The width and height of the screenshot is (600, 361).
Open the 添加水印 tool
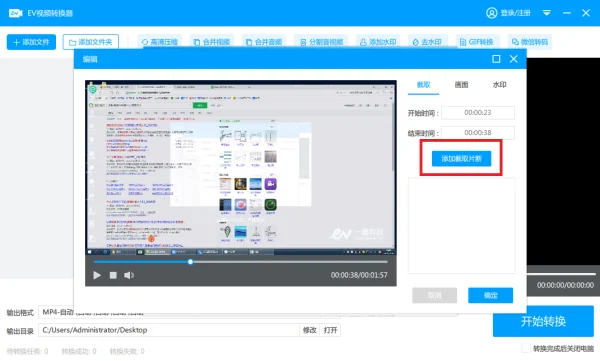point(378,42)
